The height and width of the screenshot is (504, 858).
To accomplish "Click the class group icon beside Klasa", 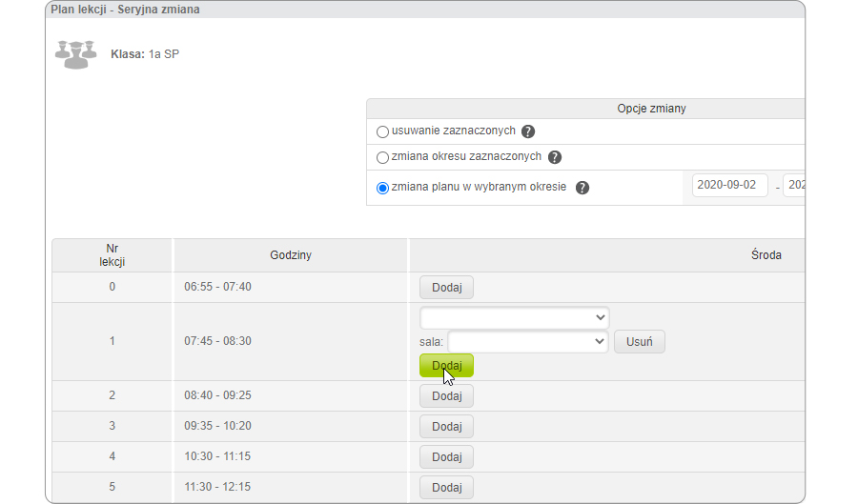I will pos(76,54).
